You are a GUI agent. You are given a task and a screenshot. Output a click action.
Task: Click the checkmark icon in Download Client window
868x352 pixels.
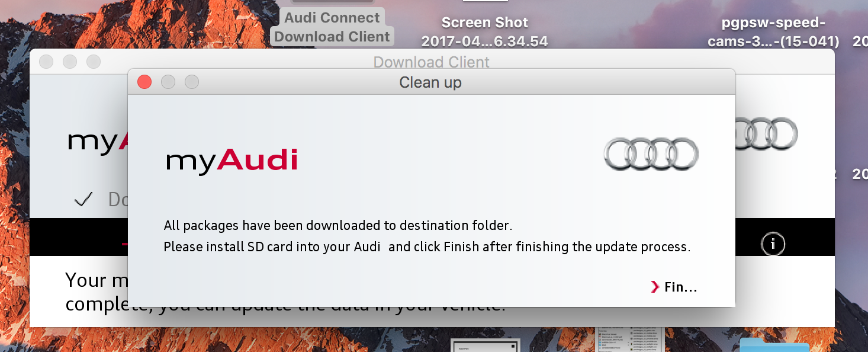pyautogui.click(x=83, y=200)
